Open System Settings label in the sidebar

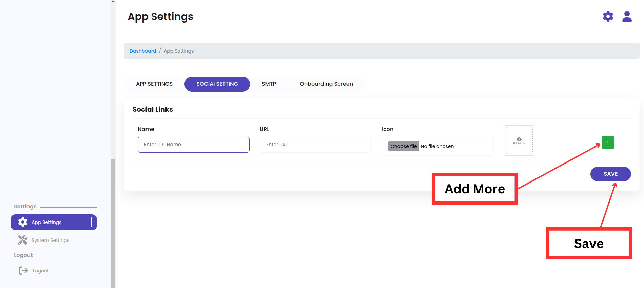pos(50,240)
